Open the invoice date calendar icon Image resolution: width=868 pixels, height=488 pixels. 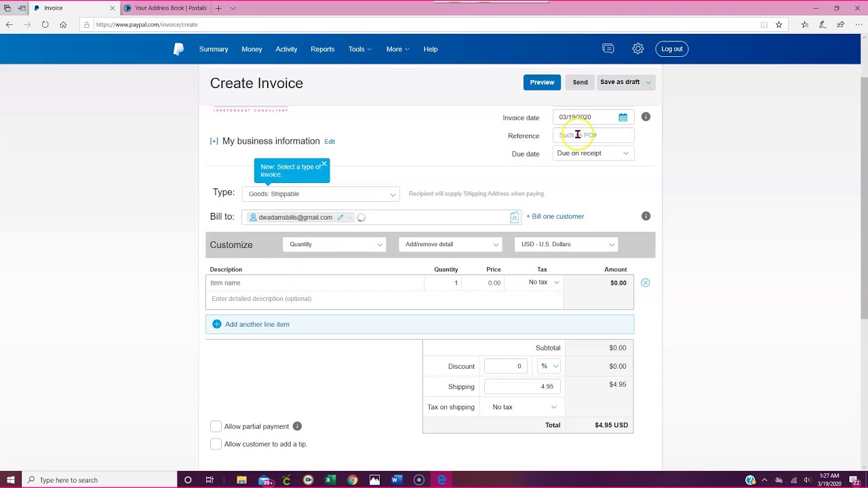623,117
